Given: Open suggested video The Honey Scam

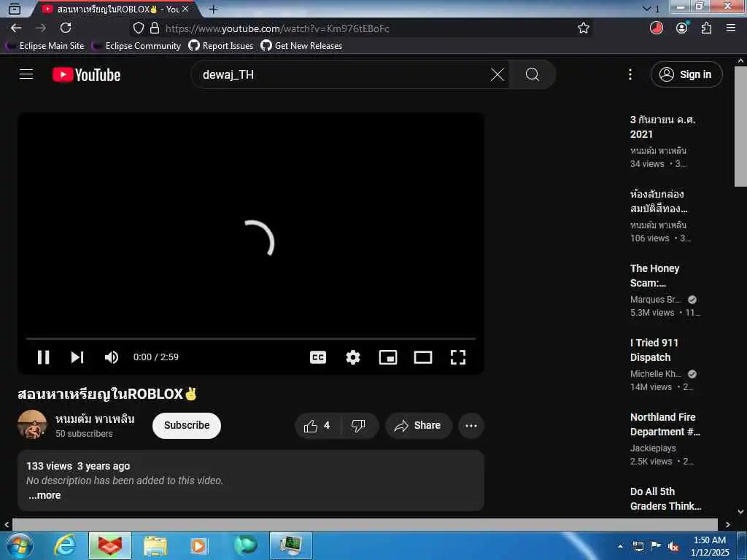Looking at the screenshot, I should [x=654, y=275].
